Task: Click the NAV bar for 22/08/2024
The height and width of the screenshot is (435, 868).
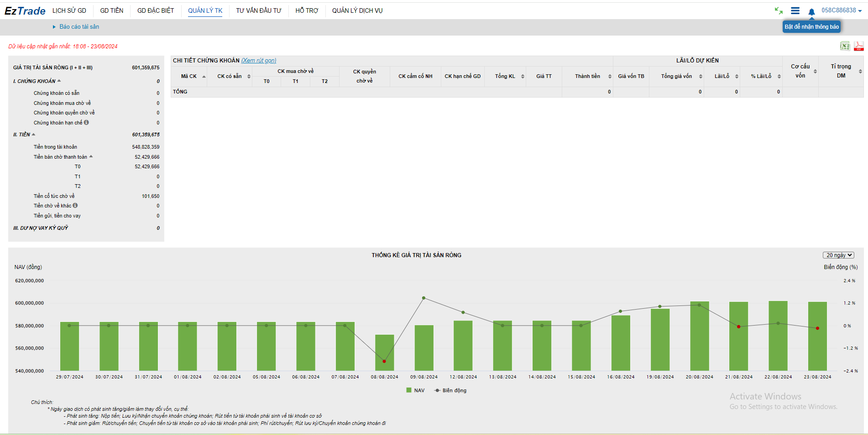Action: [778, 336]
